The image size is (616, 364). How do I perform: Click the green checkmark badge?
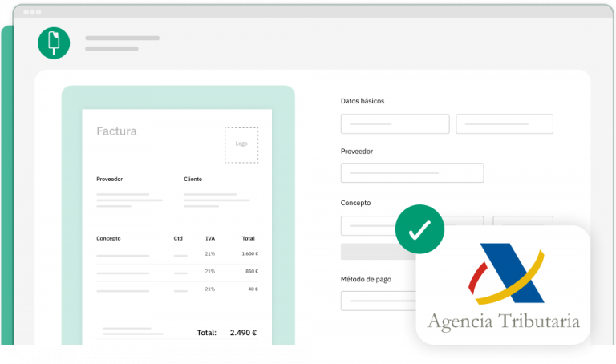pyautogui.click(x=419, y=231)
